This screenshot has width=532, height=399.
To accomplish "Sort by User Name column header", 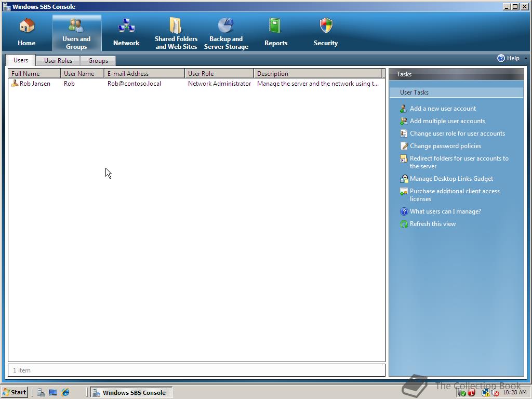I will [x=83, y=74].
